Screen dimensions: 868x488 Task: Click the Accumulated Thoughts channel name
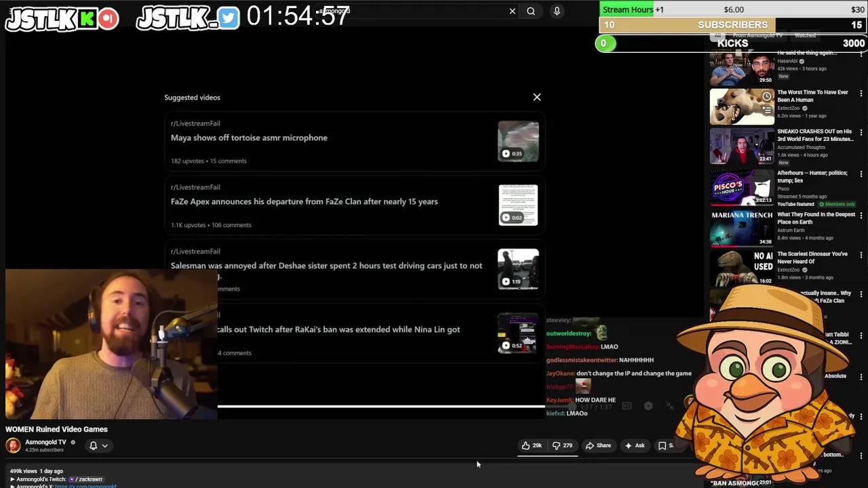click(801, 147)
